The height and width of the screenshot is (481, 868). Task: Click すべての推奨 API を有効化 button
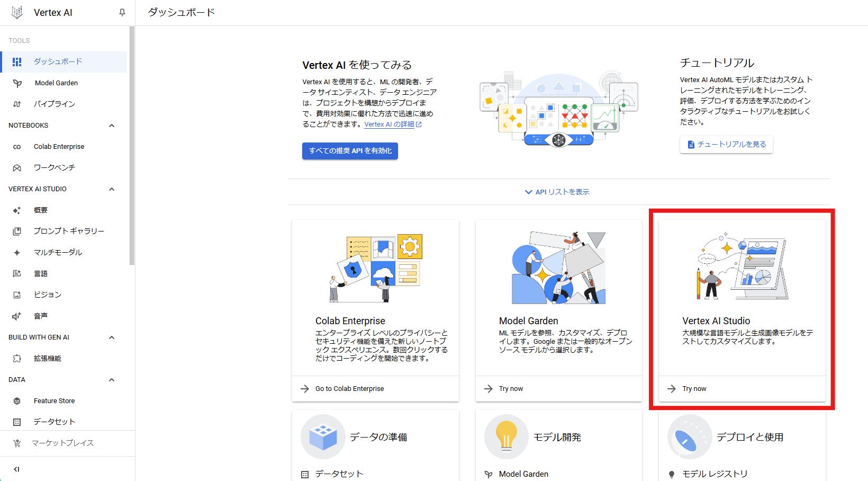[x=350, y=151]
